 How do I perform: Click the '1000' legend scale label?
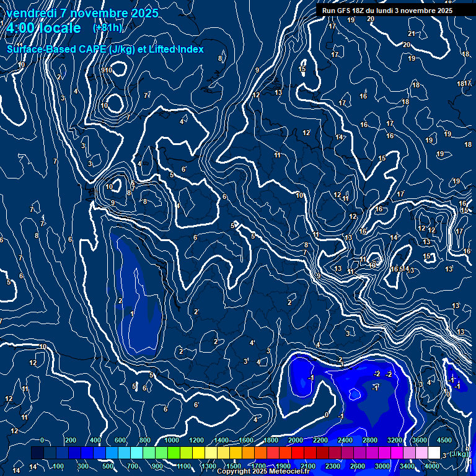click(172, 440)
